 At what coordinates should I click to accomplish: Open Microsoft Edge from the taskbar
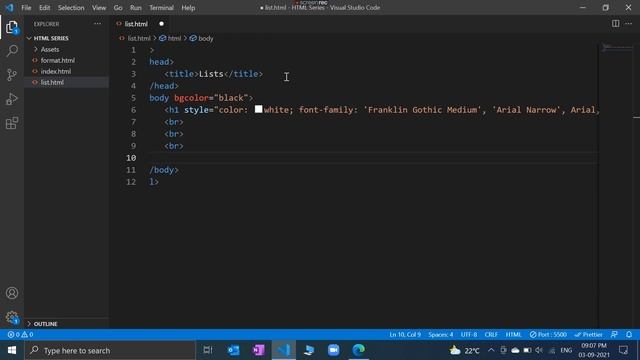[x=358, y=350]
